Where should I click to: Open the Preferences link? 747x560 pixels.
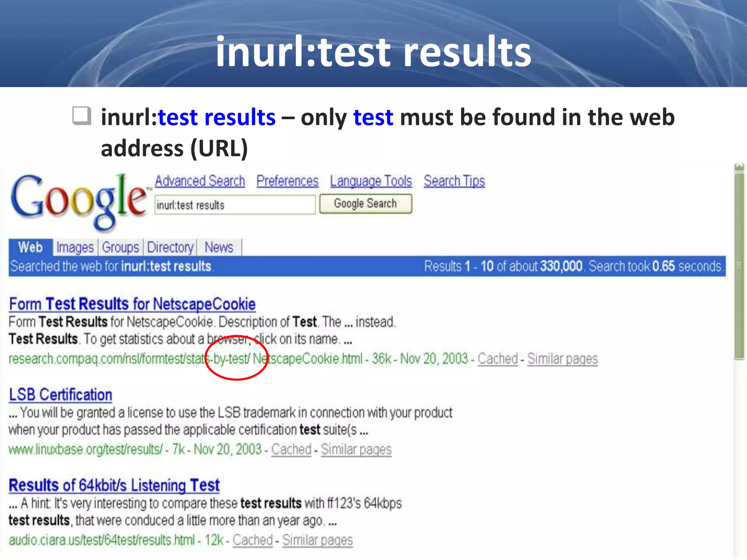[x=287, y=181]
